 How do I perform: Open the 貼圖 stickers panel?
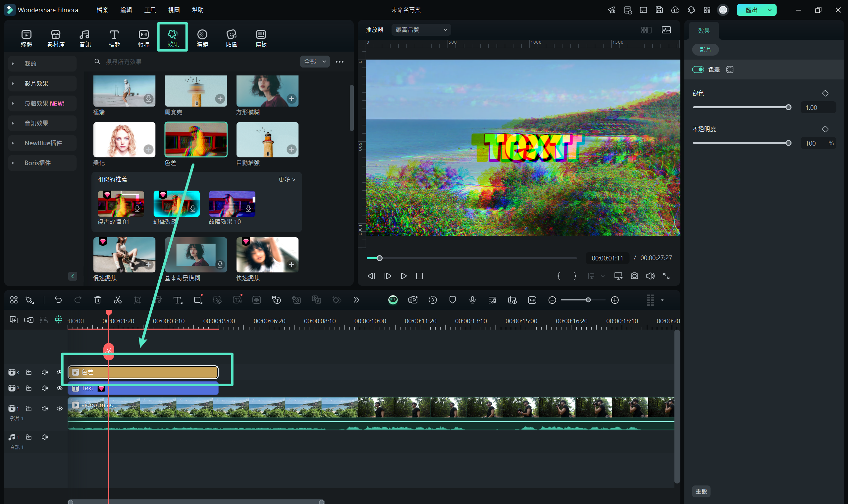(232, 38)
